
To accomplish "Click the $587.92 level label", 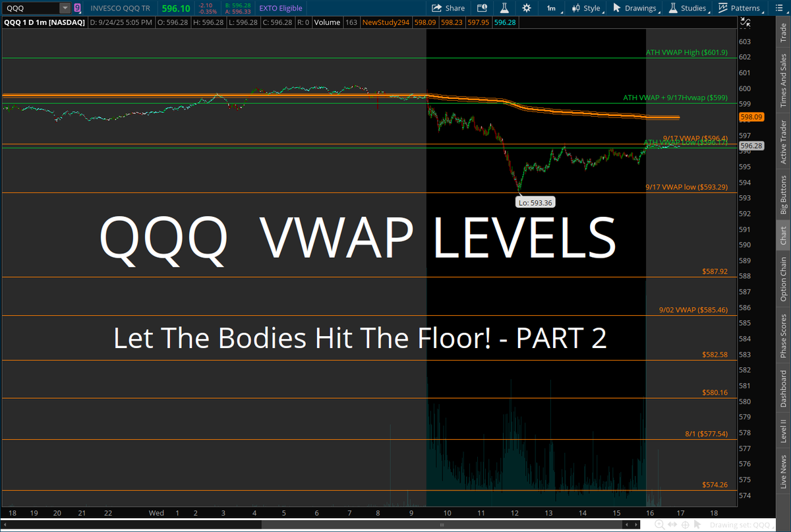I will (x=715, y=271).
